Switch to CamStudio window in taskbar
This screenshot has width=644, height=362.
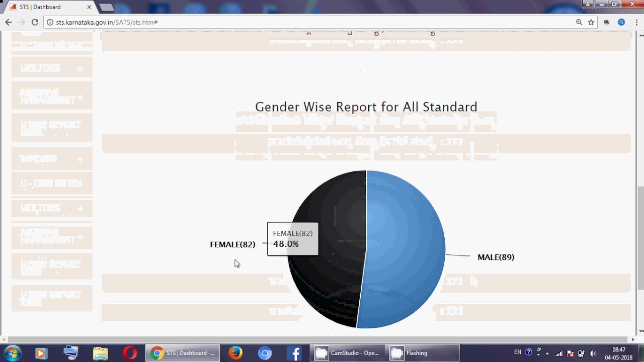pyautogui.click(x=347, y=353)
